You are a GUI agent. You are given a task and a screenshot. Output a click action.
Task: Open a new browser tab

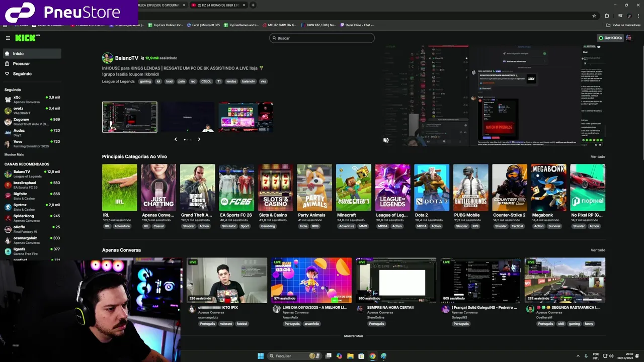[x=253, y=5]
